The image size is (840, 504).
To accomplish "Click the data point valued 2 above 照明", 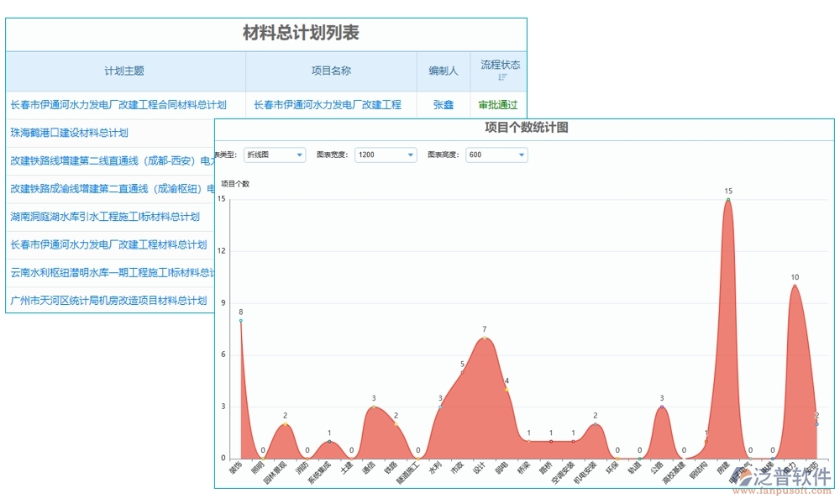I will 284,426.
